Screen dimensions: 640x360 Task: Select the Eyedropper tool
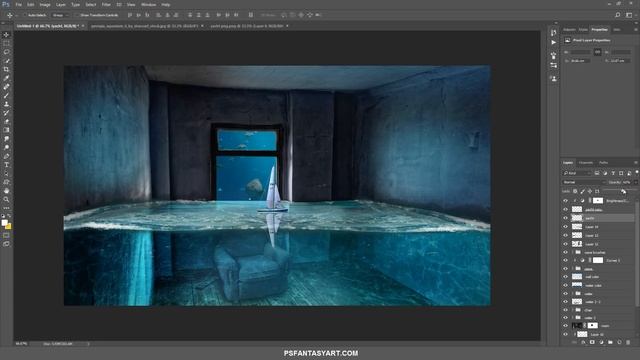[6, 78]
